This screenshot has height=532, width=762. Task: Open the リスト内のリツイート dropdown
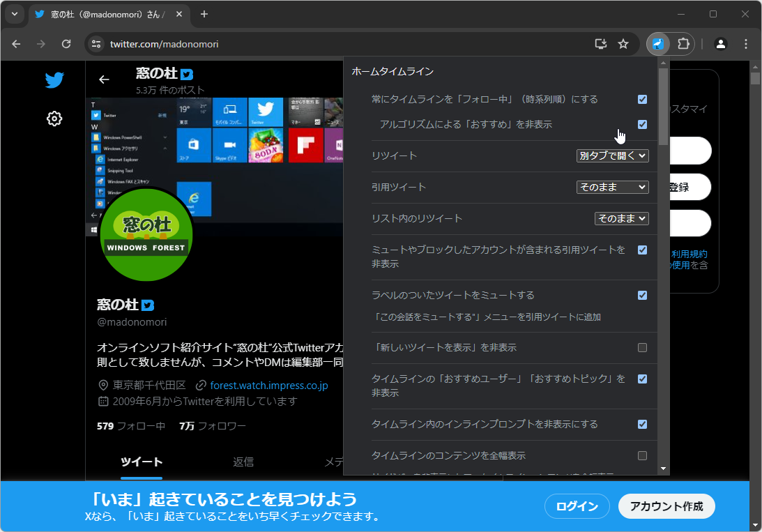pos(621,218)
